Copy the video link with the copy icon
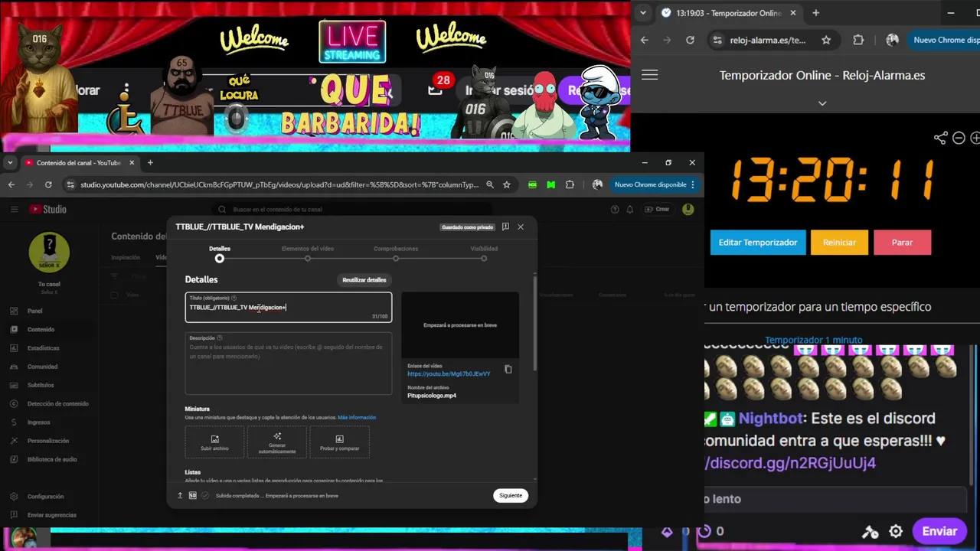Screen dimensions: 980x551 508,370
